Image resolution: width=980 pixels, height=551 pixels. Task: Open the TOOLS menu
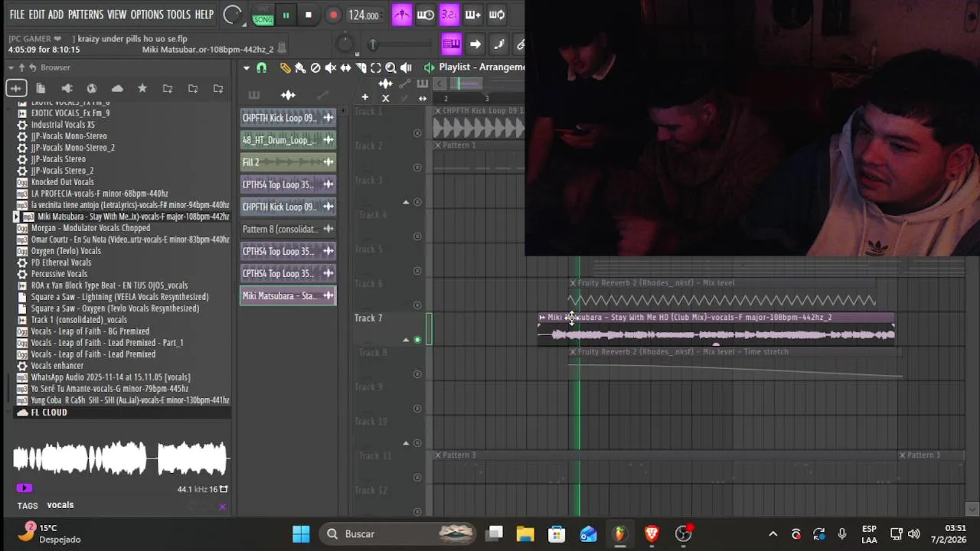pos(178,15)
